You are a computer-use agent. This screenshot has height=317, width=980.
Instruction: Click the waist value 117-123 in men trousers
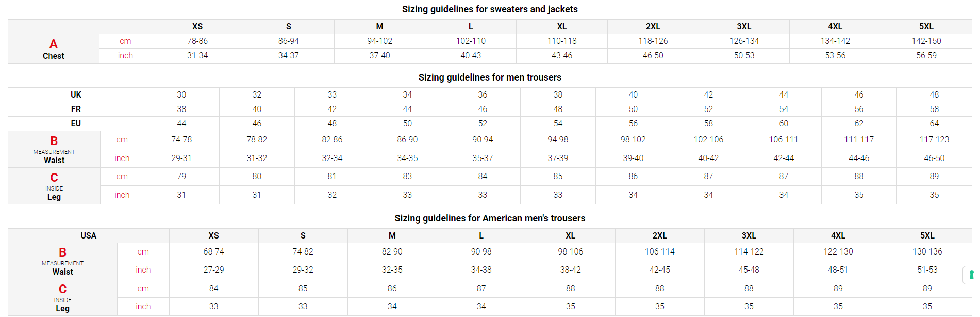pyautogui.click(x=934, y=140)
